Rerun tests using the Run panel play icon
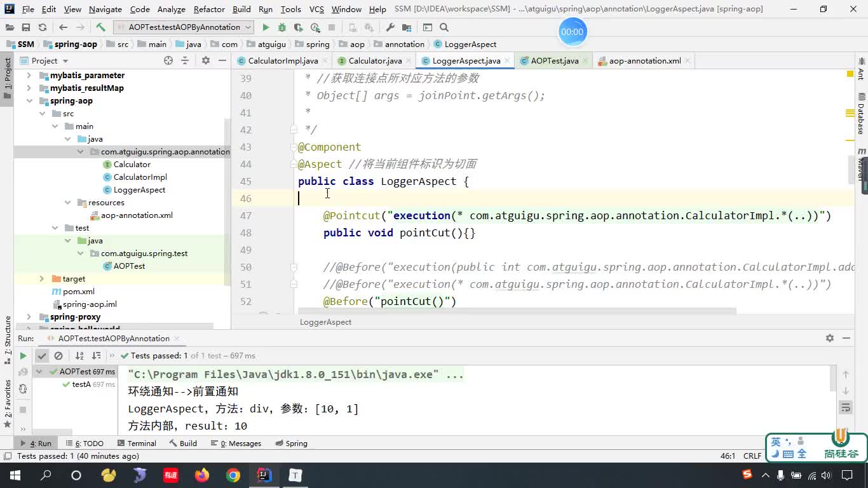Screen dimensions: 868x488 click(x=23, y=356)
